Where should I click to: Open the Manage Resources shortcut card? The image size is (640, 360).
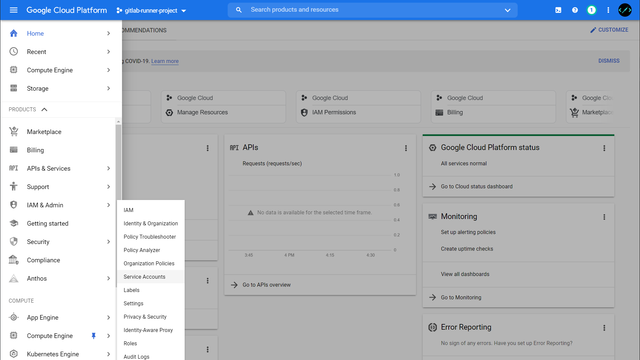click(223, 107)
